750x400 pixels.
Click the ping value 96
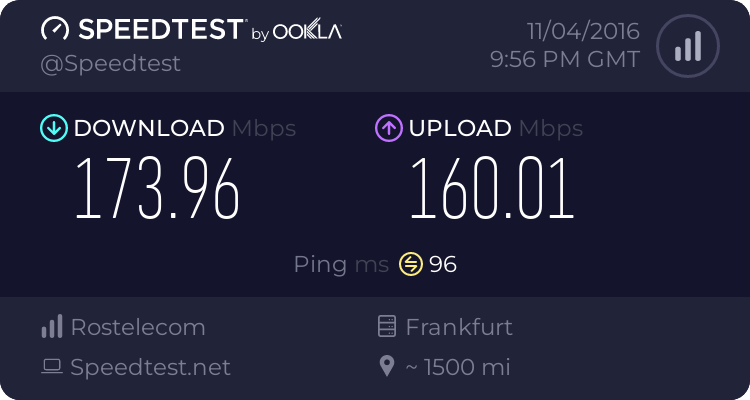(443, 264)
